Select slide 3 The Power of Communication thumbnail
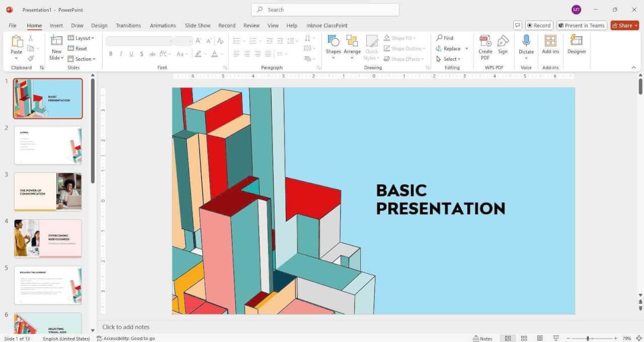This screenshot has width=644, height=342. pos(48,192)
